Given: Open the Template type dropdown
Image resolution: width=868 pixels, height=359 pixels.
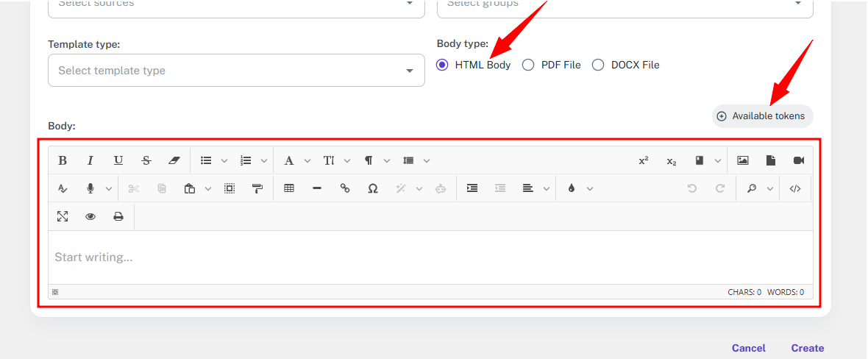Looking at the screenshot, I should tap(236, 71).
